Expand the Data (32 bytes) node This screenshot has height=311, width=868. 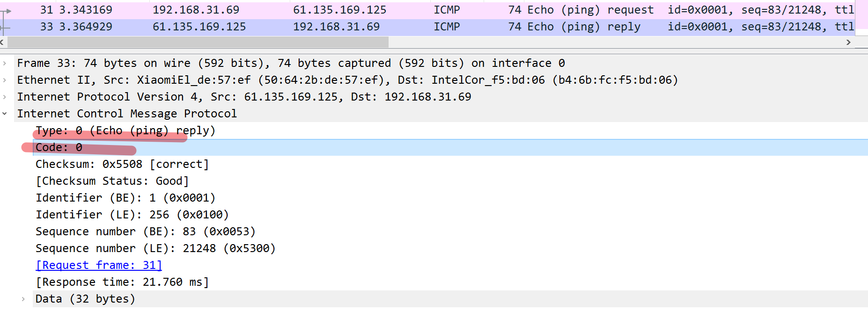click(x=23, y=299)
